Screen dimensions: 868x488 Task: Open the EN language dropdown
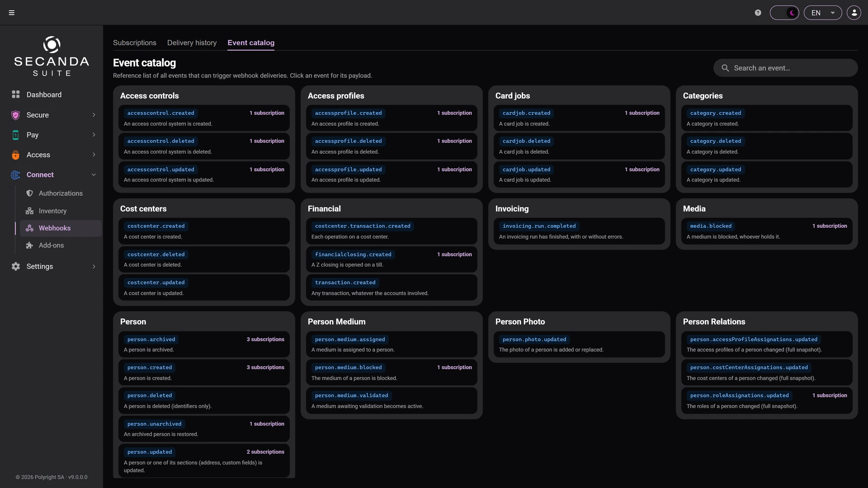click(x=823, y=13)
